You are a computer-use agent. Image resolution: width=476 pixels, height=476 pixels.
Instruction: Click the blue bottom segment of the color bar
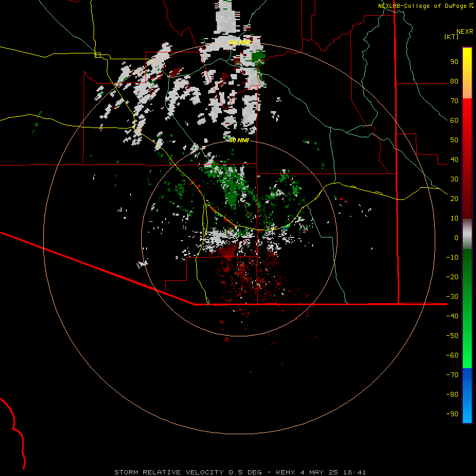click(467, 396)
